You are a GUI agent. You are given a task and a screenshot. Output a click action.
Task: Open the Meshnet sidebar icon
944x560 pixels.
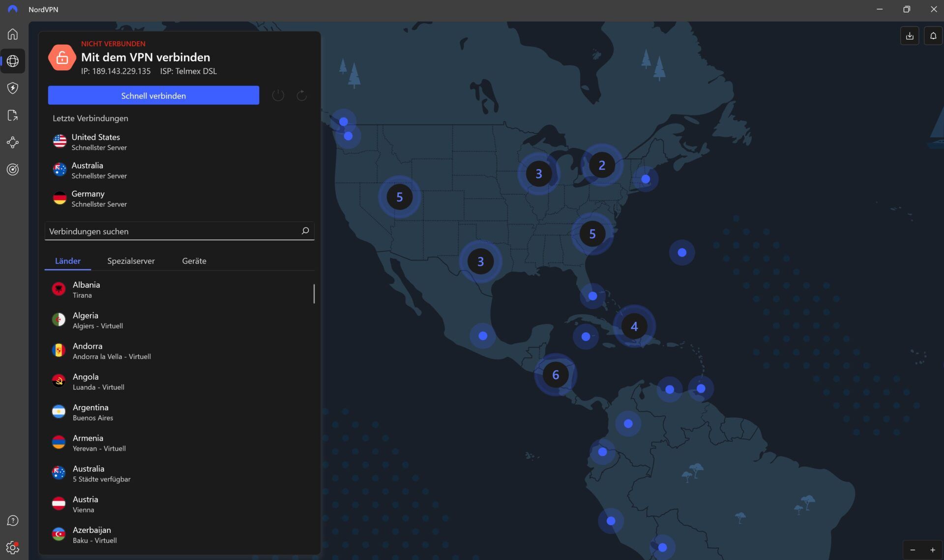13,142
